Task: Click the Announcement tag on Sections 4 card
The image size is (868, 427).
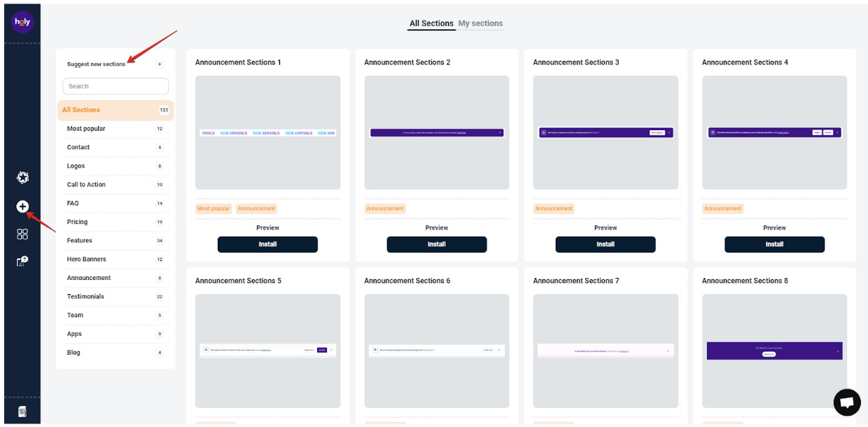Action: 722,209
